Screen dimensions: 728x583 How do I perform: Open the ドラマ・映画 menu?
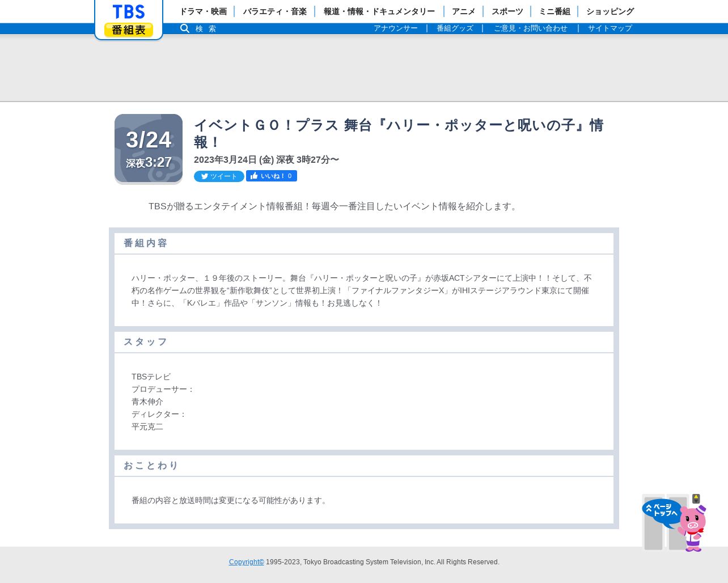click(x=203, y=11)
